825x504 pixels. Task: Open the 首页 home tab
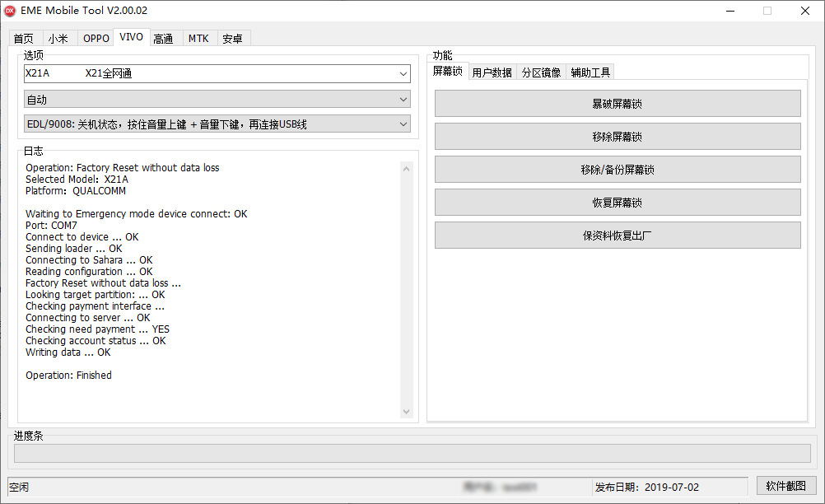(24, 39)
